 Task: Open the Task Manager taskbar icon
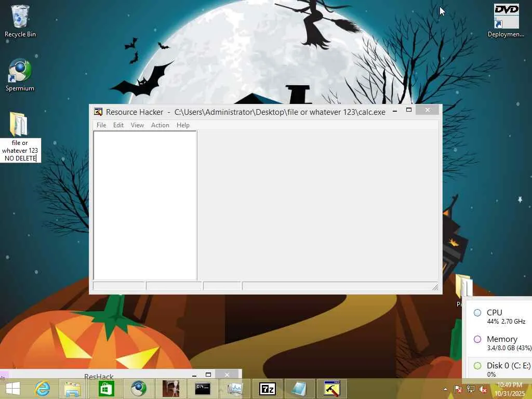pos(235,389)
